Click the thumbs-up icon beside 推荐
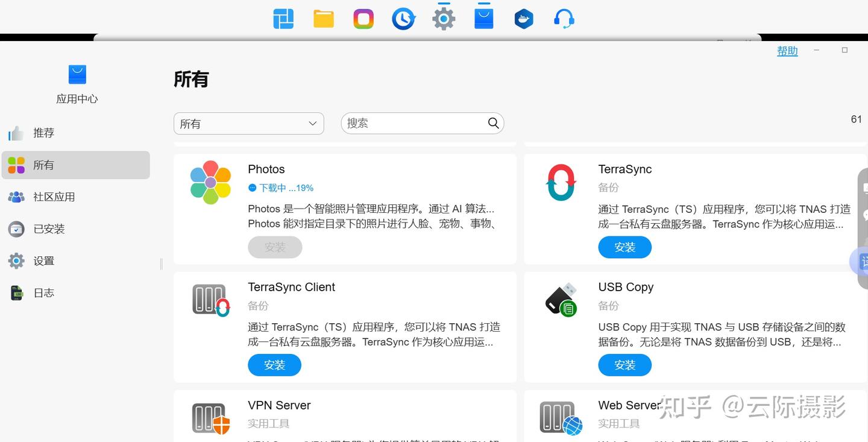Viewport: 868px width, 442px height. 16,133
